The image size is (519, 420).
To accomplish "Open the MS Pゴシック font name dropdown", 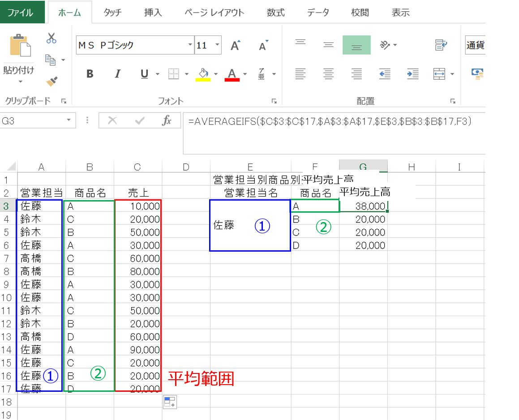I will coord(190,45).
